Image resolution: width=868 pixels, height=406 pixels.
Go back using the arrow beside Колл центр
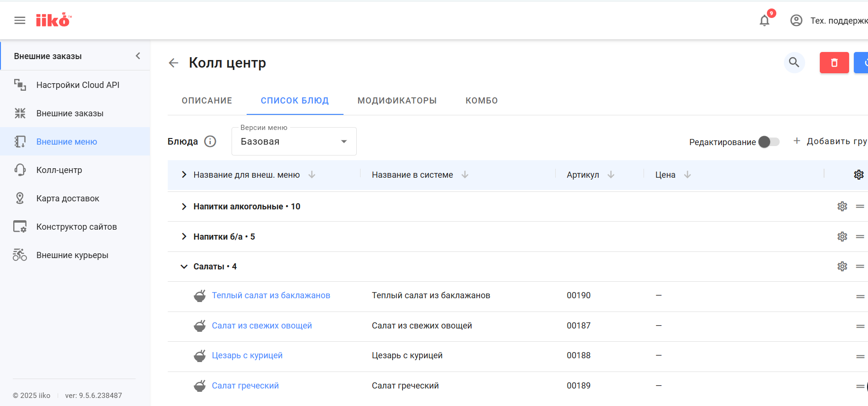173,63
